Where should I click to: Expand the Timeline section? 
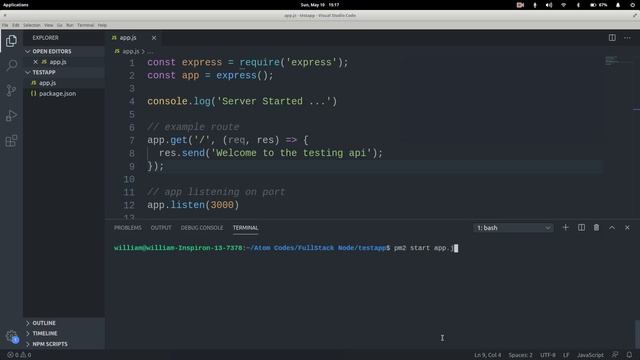pyautogui.click(x=64, y=333)
